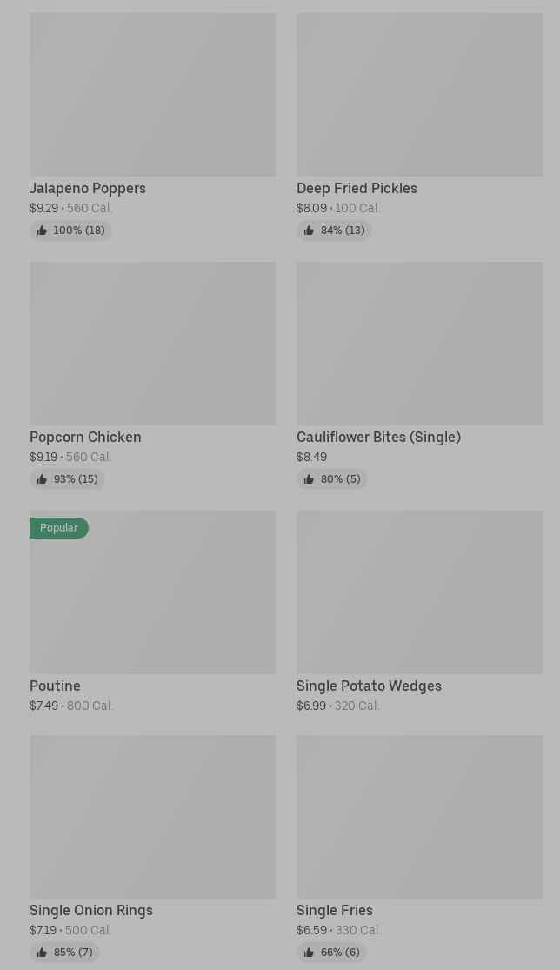Image resolution: width=560 pixels, height=970 pixels.
Task: Click thumbs-up icon on Deep Fried Pickles rating
Action: 309,231
